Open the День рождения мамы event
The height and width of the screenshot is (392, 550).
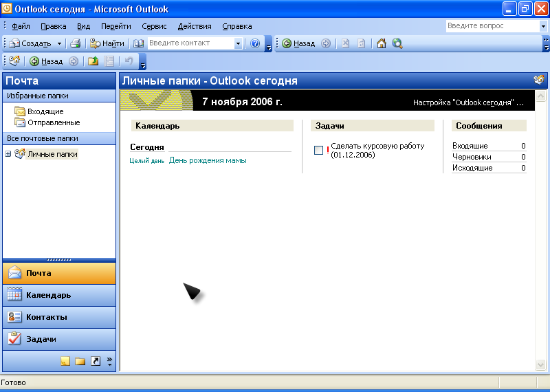[x=208, y=160]
